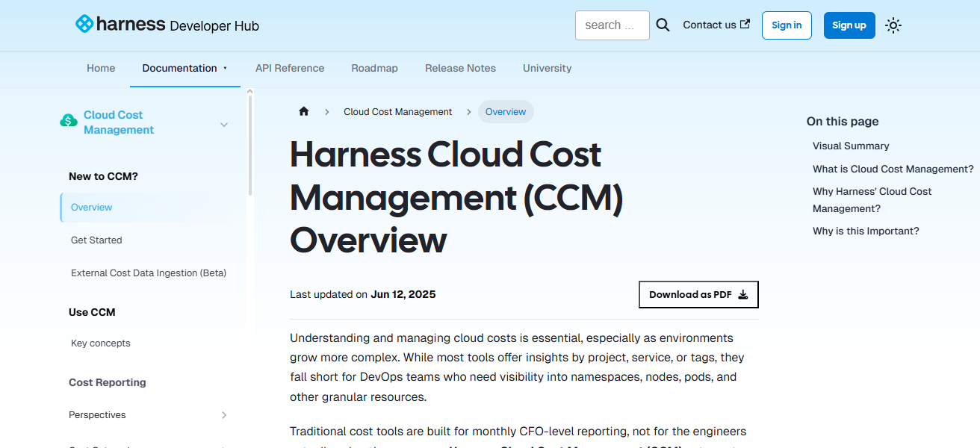980x448 pixels.
Task: Open the home breadcrumb icon
Action: 304,111
